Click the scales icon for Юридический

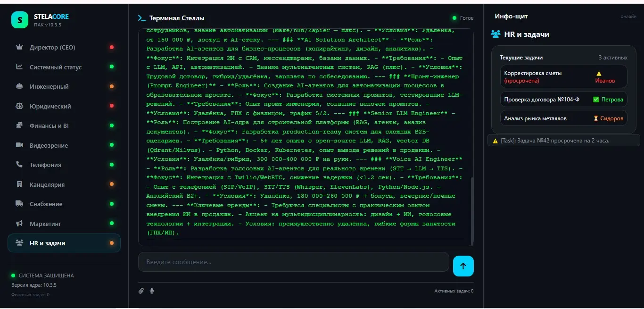tap(19, 106)
